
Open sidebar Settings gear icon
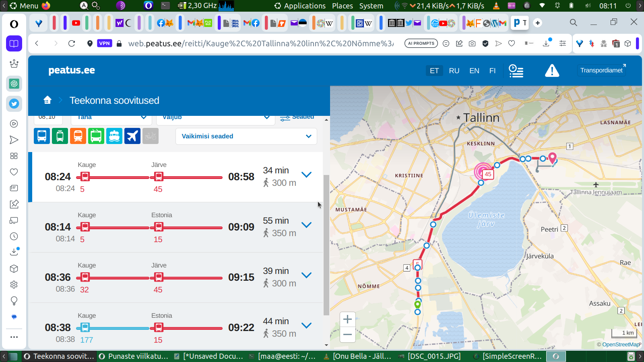[x=14, y=285]
